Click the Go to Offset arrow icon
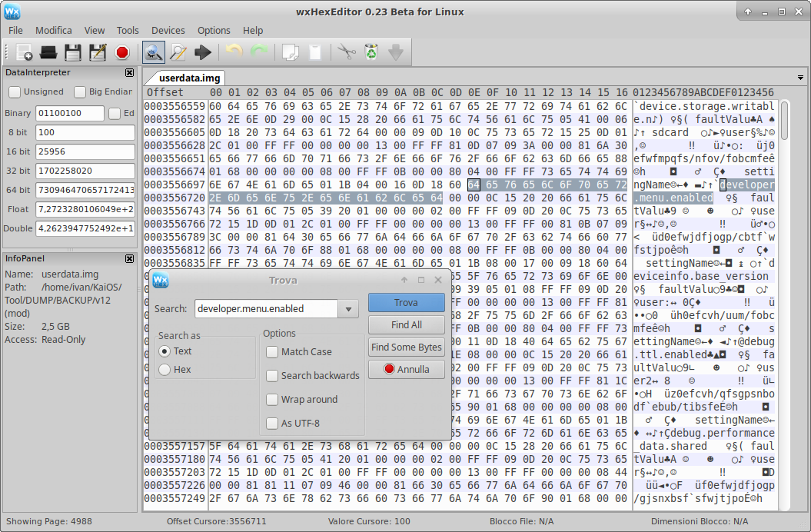Image resolution: width=811 pixels, height=532 pixels. pyautogui.click(x=203, y=52)
